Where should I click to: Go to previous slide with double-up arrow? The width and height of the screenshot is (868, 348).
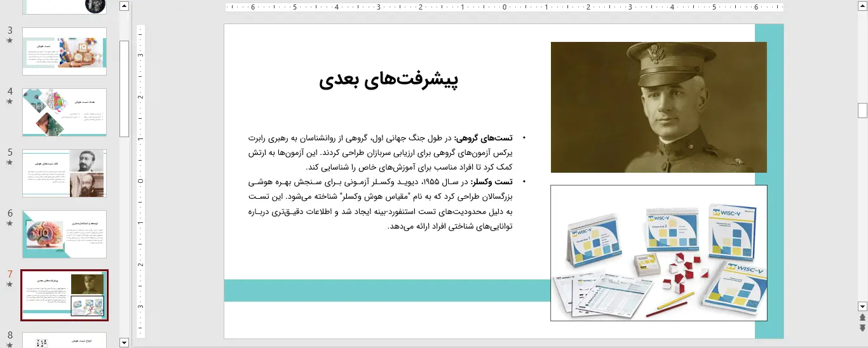pos(862,317)
